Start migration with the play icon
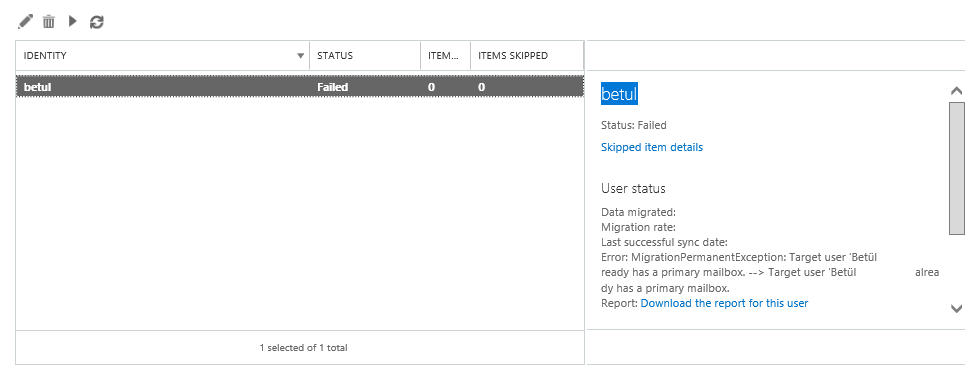The image size is (980, 372). (x=72, y=21)
